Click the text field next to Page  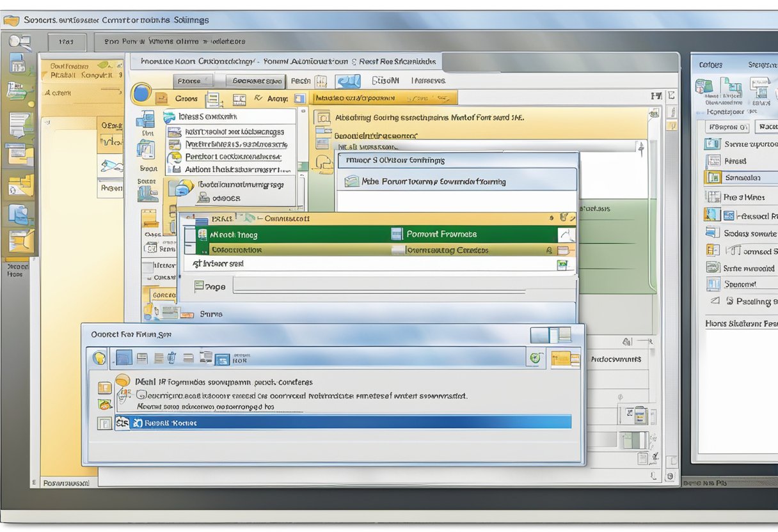379,286
